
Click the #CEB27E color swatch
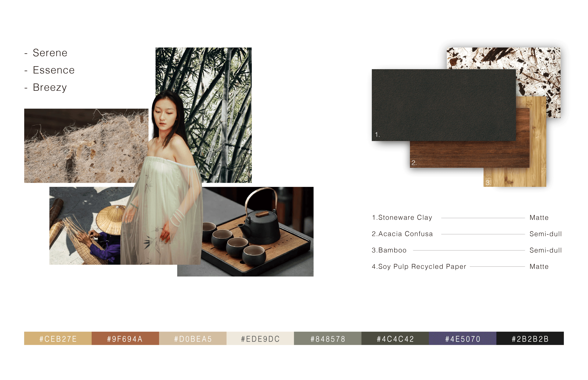click(58, 338)
